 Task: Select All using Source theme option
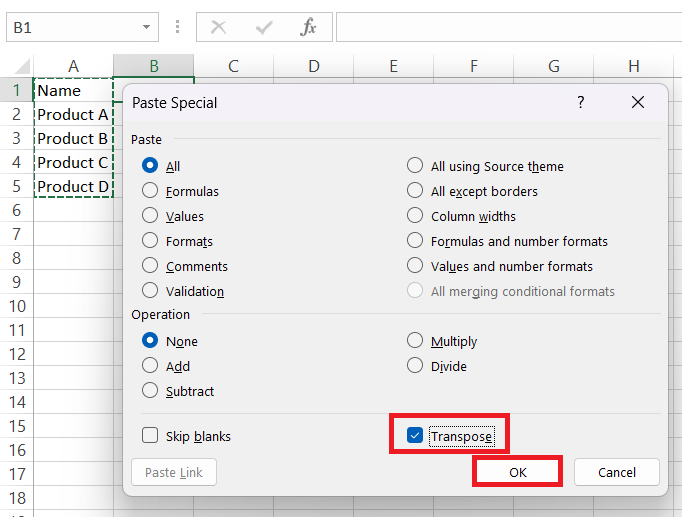click(485, 166)
